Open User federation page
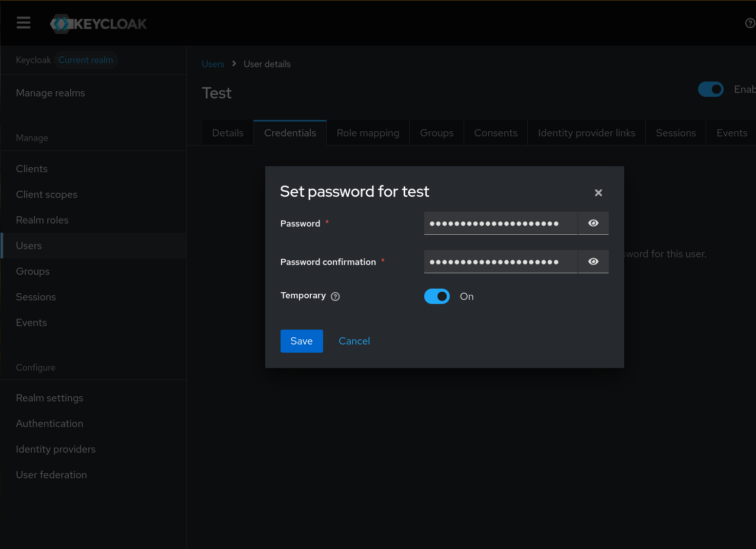756x549 pixels. click(x=93, y=475)
